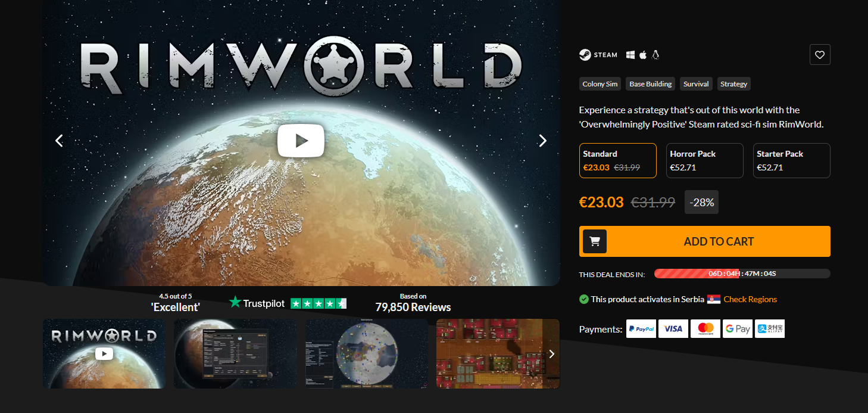Open the Strategy tag
The height and width of the screenshot is (413, 868).
point(733,84)
